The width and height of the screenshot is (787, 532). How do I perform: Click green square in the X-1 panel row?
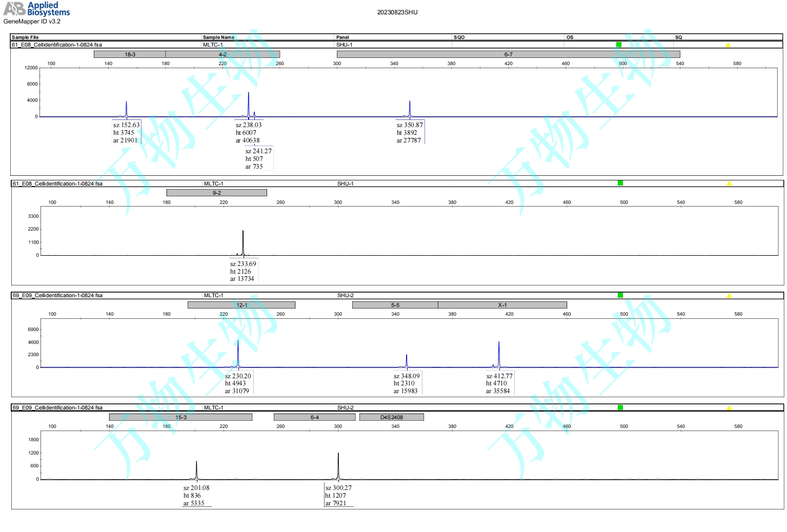620,295
